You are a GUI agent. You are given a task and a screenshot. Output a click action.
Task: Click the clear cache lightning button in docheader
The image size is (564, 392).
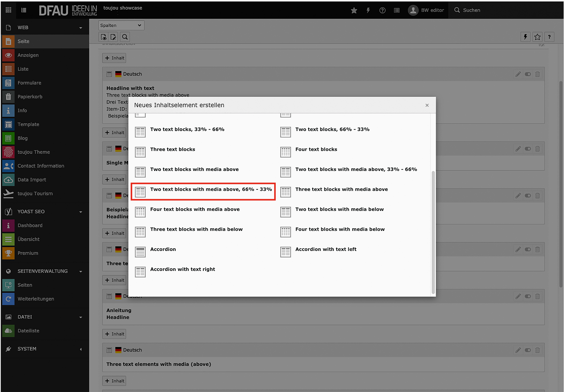[525, 37]
